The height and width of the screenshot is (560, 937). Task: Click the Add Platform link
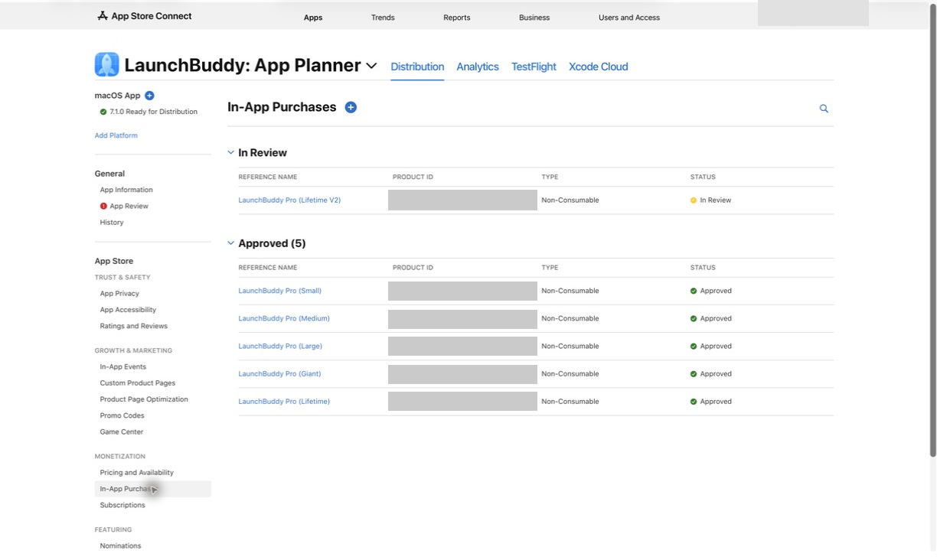[x=116, y=135]
